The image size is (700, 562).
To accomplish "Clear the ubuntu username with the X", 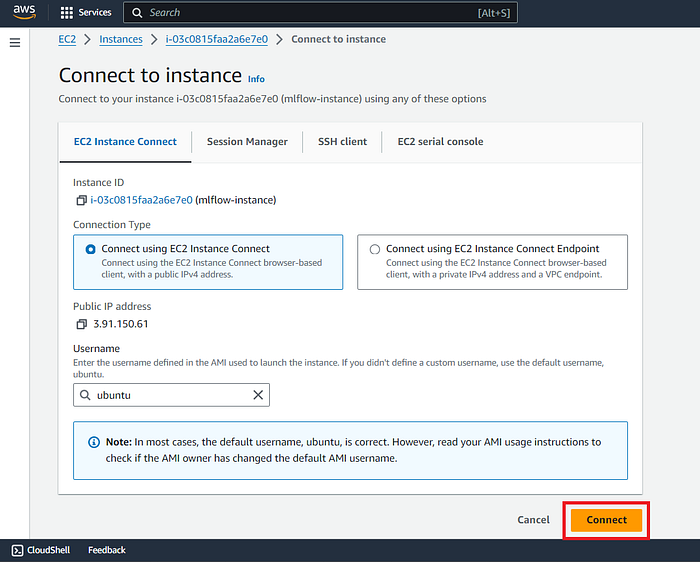I will coord(258,395).
